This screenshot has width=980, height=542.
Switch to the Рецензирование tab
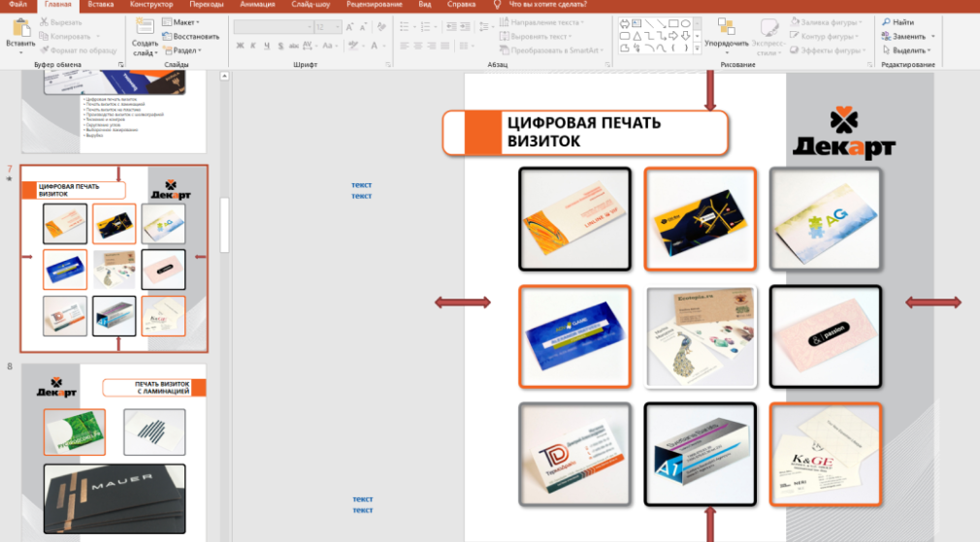pos(375,5)
